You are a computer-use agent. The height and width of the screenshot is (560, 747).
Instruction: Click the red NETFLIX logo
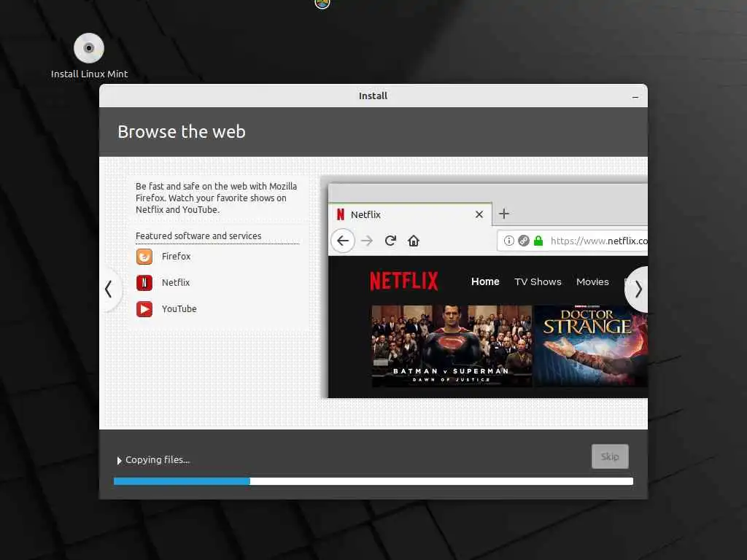point(404,281)
